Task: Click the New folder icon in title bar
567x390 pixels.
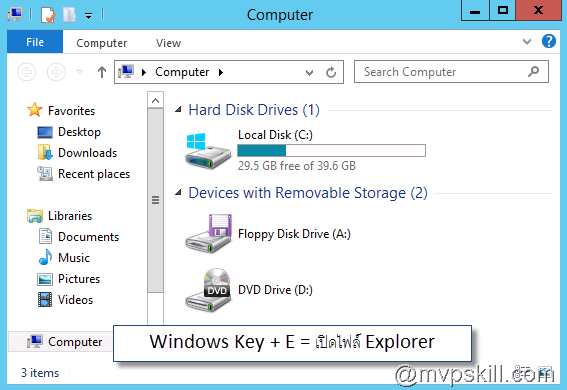Action: point(69,15)
